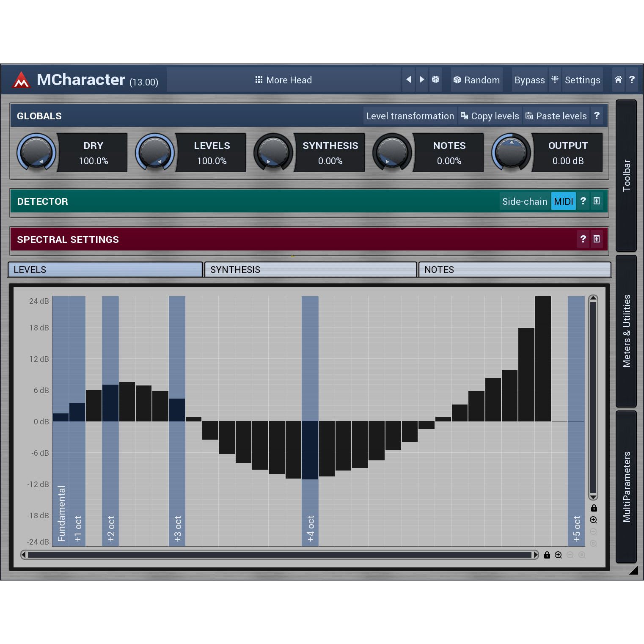Open Level transformation
The image size is (644, 644).
(410, 116)
